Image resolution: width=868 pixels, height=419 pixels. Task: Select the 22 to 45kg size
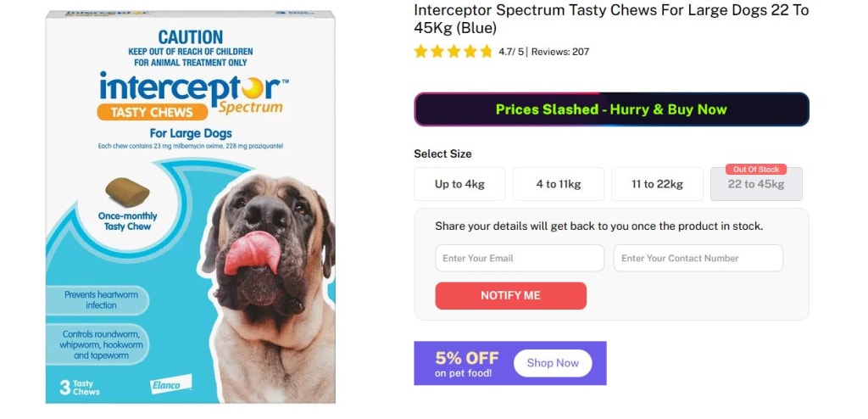point(756,185)
